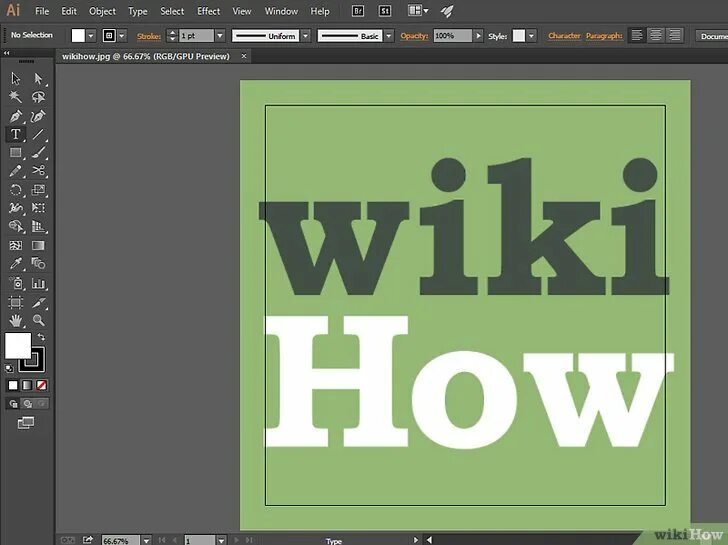The image size is (728, 545).
Task: Launch Adobe Bridge from Br icon
Action: point(358,11)
